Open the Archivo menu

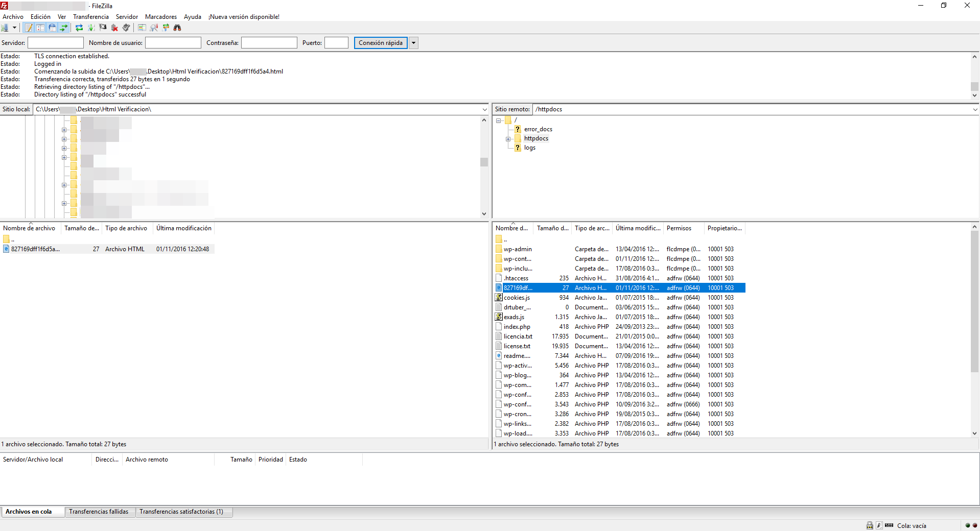[x=13, y=17]
